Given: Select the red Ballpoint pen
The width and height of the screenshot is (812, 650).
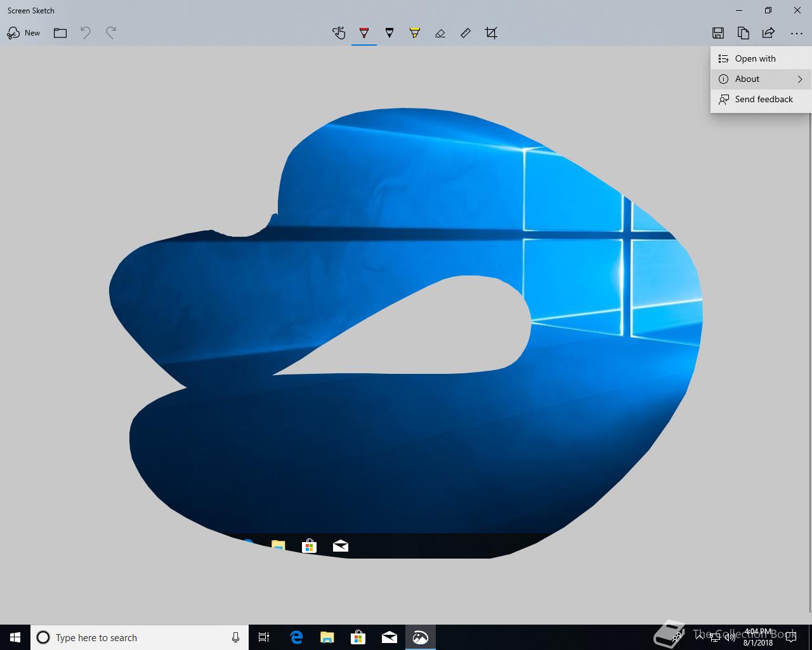Looking at the screenshot, I should [x=364, y=33].
